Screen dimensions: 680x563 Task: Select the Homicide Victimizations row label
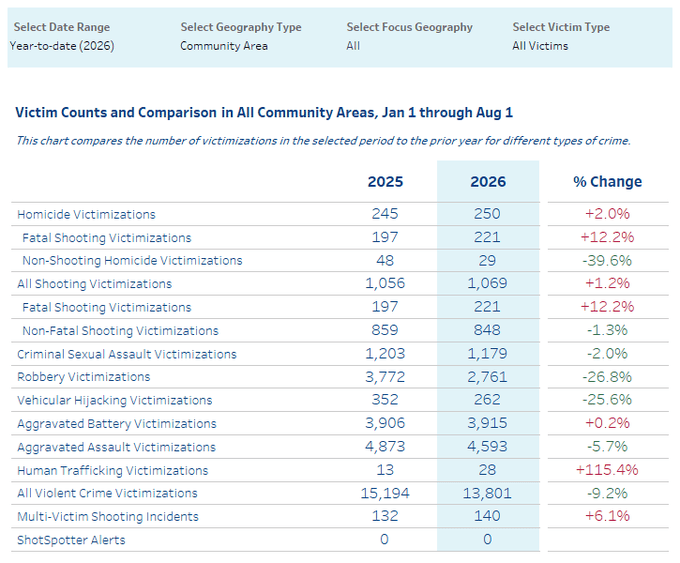86,214
